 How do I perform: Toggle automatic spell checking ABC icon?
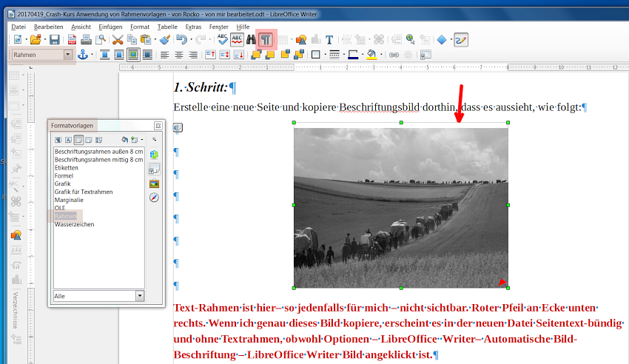point(237,39)
